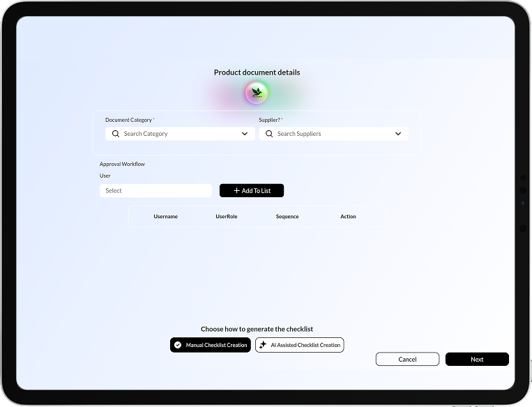Click the Add To List button text
Screen dimensions: 532x407
pos(257,191)
